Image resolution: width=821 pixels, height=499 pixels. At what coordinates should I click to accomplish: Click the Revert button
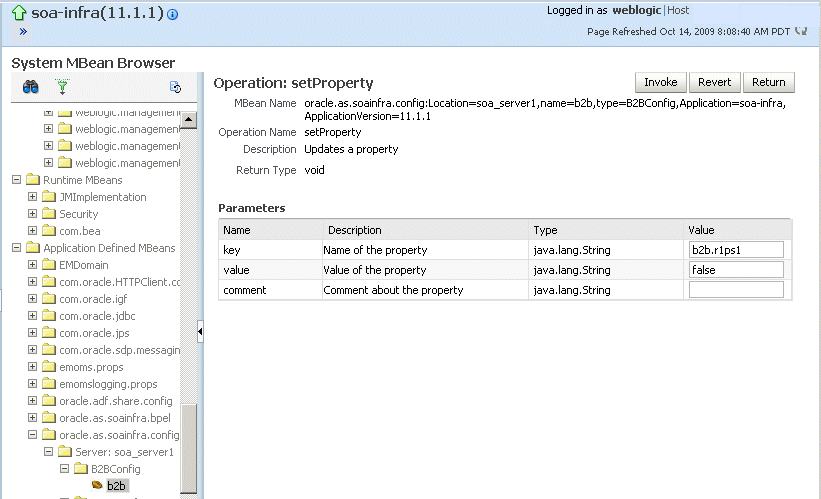[x=714, y=82]
